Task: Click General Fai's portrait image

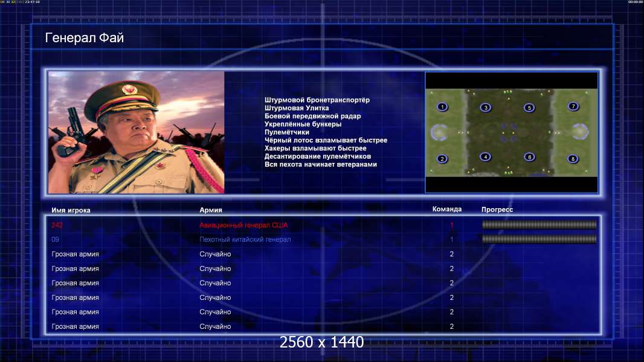Action: (x=137, y=132)
